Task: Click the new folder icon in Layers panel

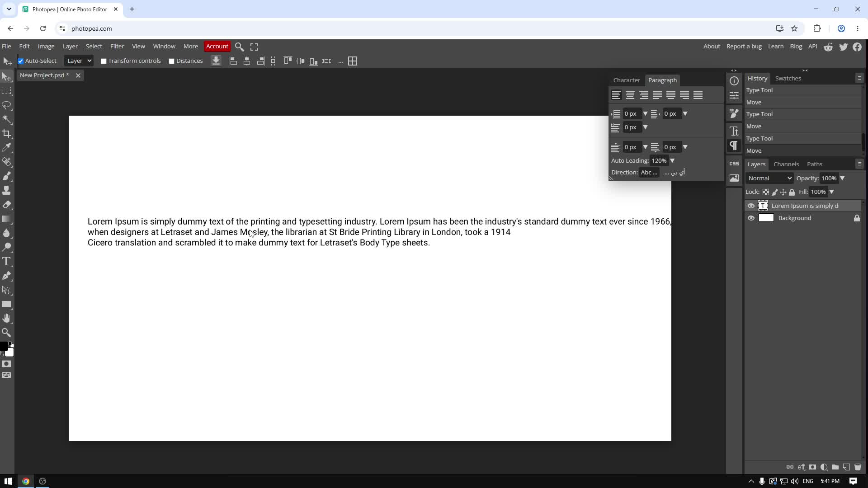Action: click(835, 467)
